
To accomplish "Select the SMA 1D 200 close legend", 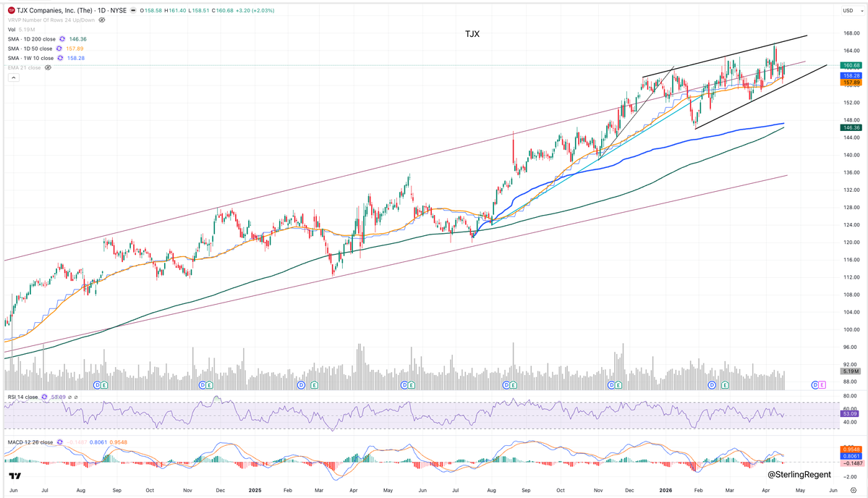I will pyautogui.click(x=31, y=38).
